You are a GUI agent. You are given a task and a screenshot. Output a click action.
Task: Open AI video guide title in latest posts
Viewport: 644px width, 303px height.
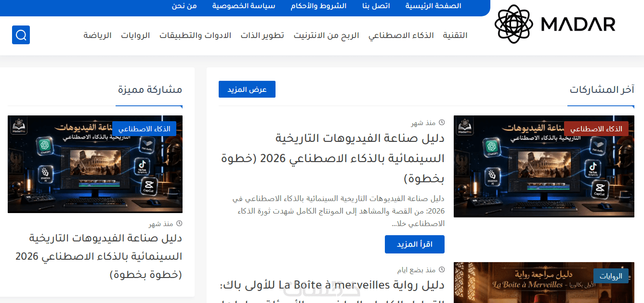pos(332,159)
